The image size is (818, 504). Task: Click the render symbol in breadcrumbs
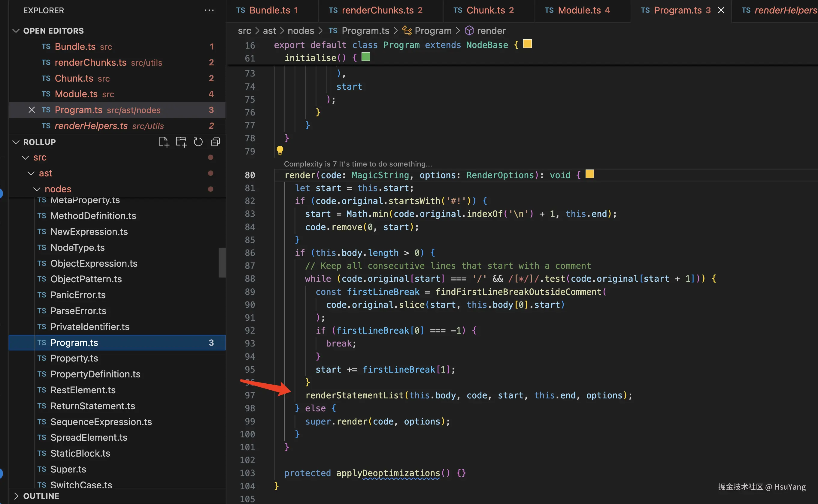coord(491,31)
